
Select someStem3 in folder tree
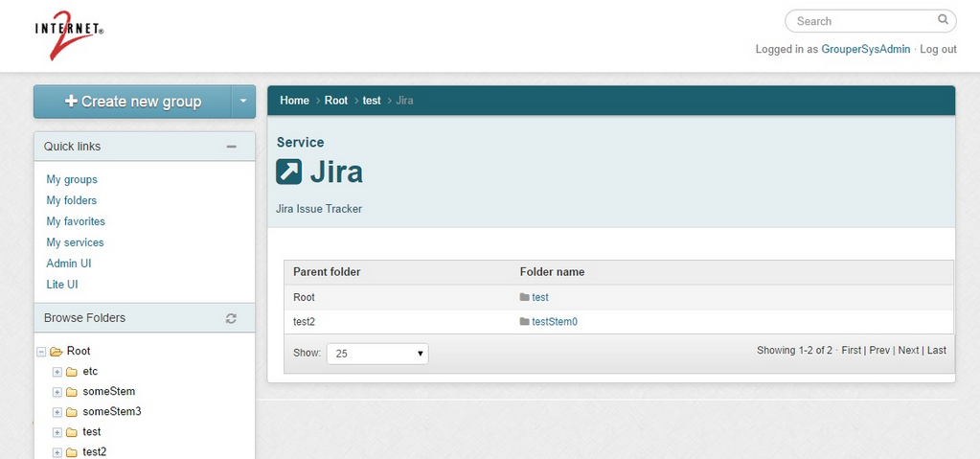click(x=112, y=411)
